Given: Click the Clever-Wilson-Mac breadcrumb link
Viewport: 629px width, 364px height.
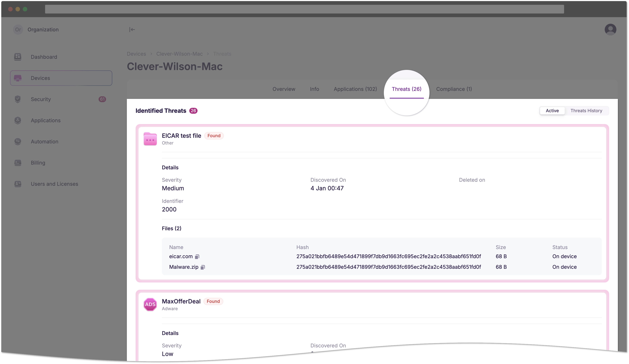Looking at the screenshot, I should point(179,54).
